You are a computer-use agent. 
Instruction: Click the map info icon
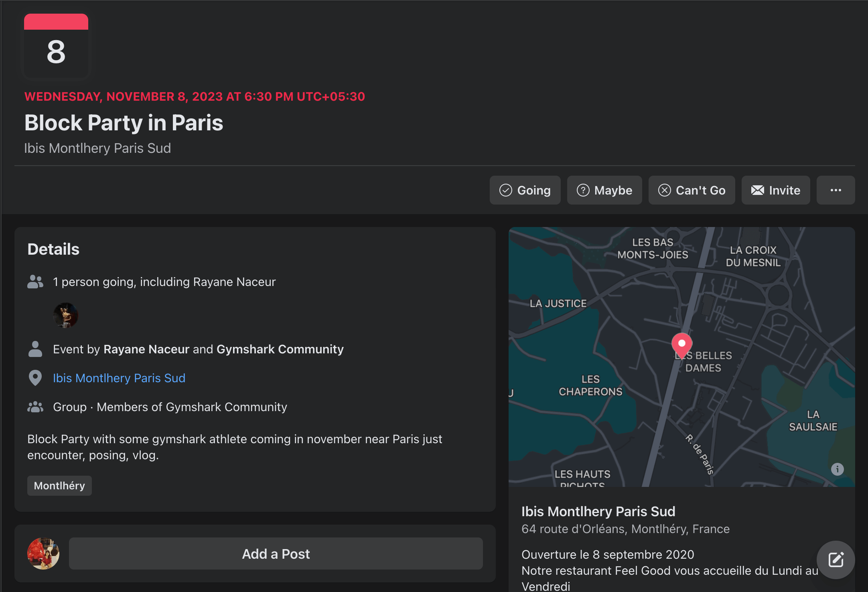[x=837, y=469]
